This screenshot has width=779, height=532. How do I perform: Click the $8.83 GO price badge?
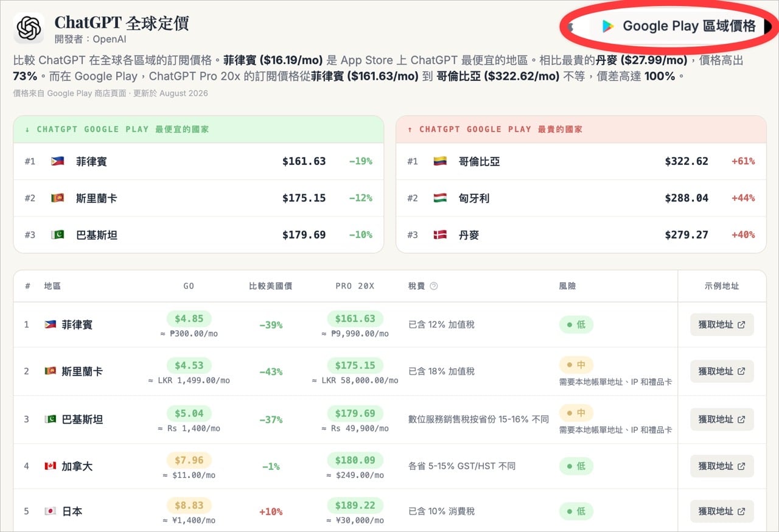click(189, 505)
